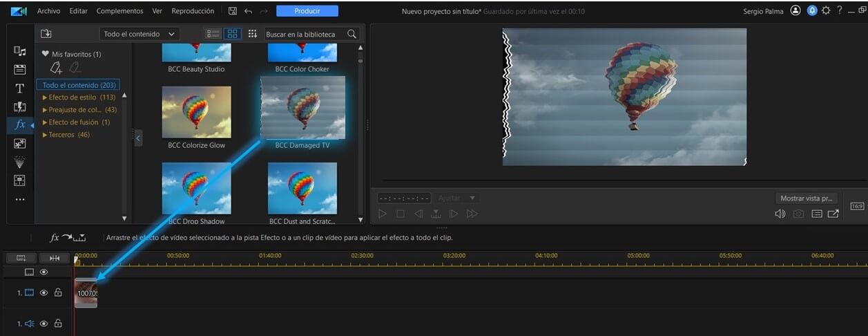Screen dimensions: 868x336
Task: Click the PowerDirector logo icon
Action: [x=19, y=11]
